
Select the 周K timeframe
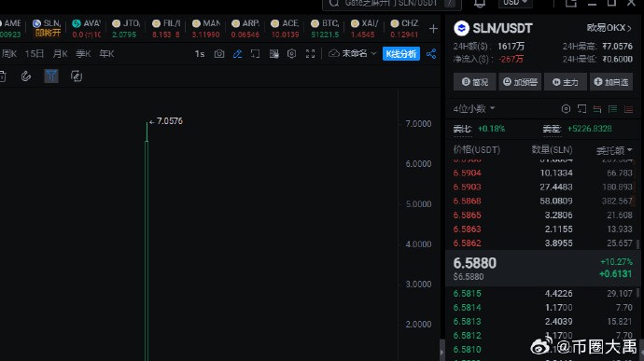pyautogui.click(x=9, y=54)
